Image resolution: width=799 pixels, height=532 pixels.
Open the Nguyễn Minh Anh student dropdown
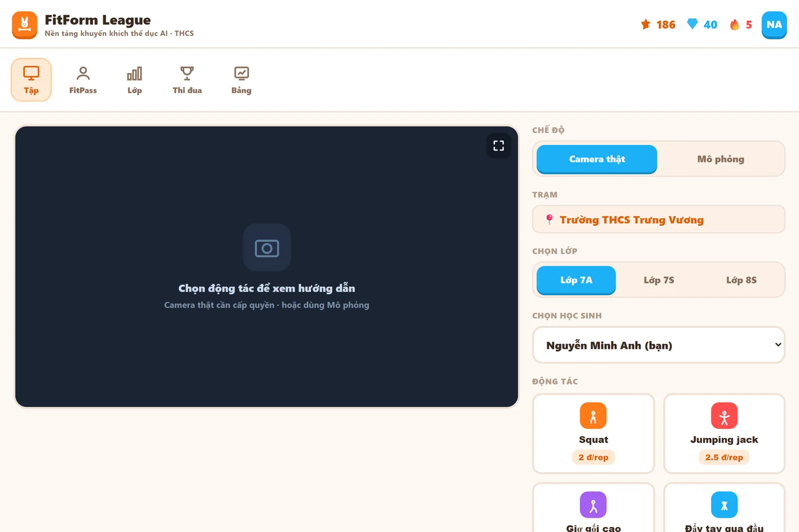[x=659, y=345]
